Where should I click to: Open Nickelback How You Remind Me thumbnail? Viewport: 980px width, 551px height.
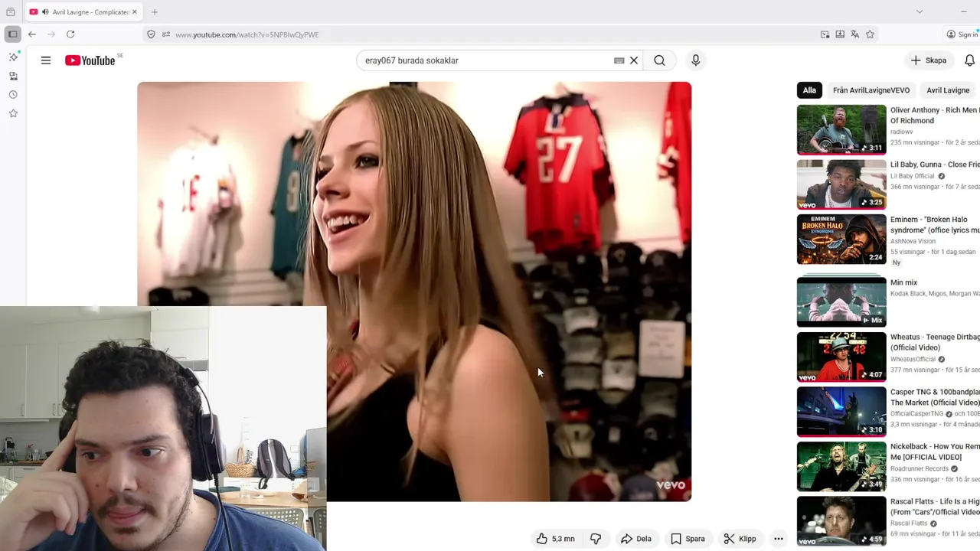tap(841, 467)
